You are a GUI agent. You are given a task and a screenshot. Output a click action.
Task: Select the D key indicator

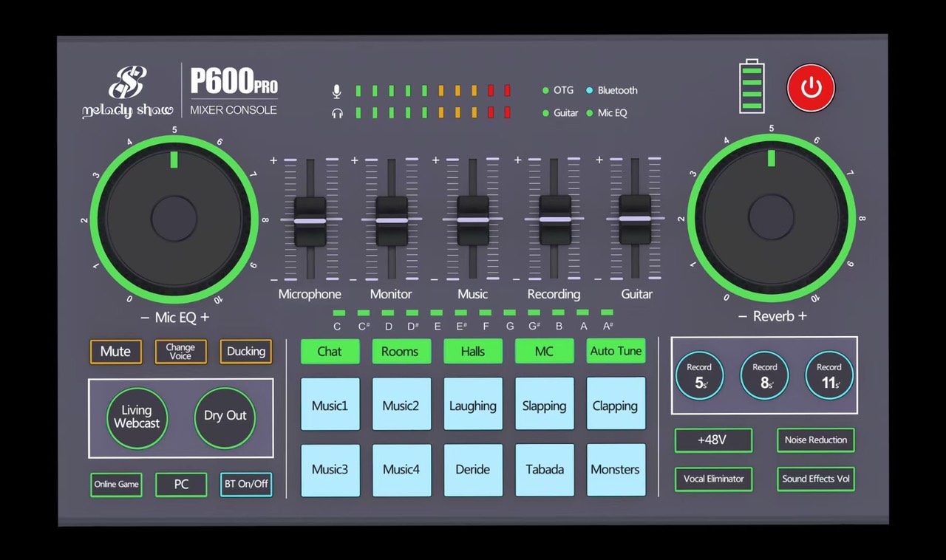[x=388, y=313]
